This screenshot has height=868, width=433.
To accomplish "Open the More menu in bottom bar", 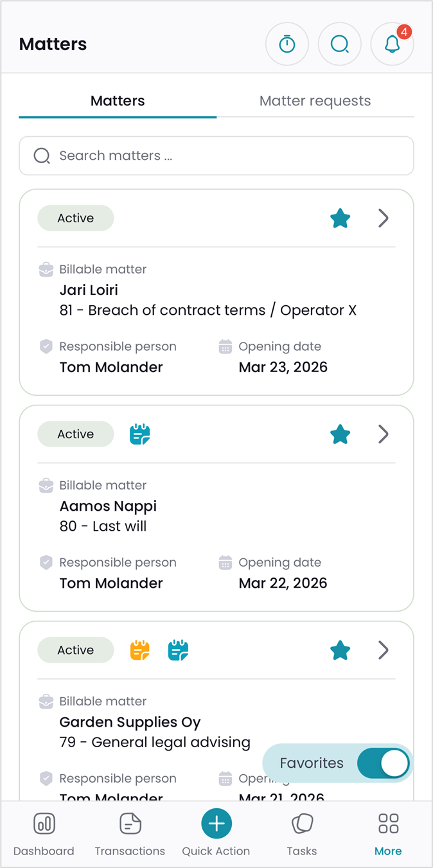I will [x=388, y=834].
